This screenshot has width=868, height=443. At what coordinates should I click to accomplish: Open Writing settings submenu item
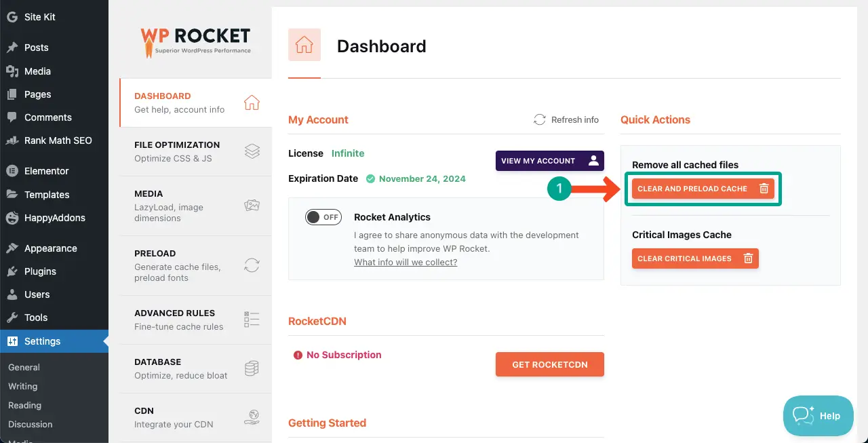(x=22, y=386)
